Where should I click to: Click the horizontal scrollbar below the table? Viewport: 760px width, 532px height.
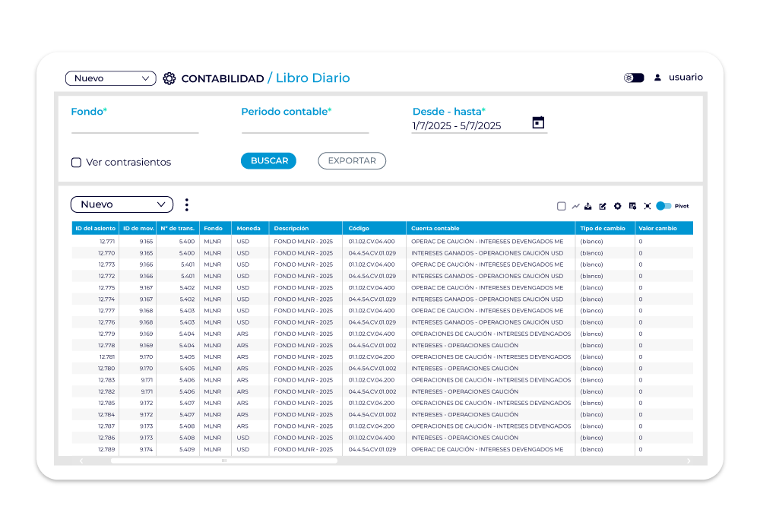coord(224,461)
